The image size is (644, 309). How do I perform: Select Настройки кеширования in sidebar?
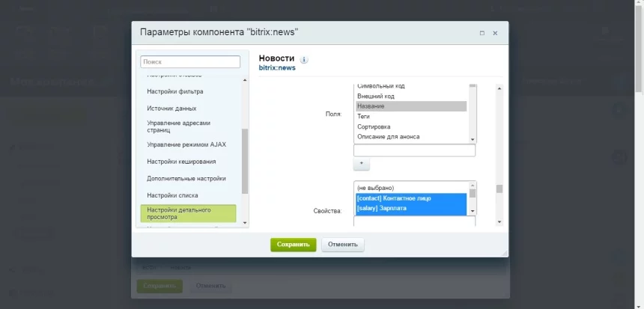(x=181, y=162)
